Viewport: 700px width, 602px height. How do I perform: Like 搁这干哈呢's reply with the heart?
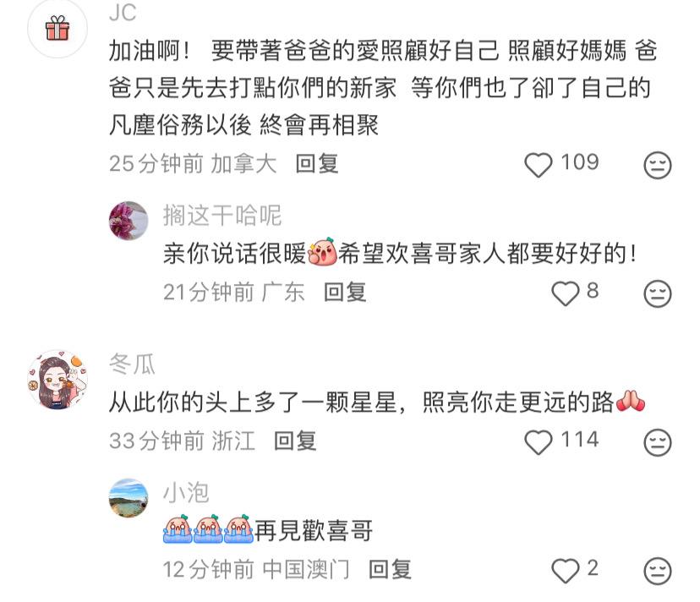(566, 293)
